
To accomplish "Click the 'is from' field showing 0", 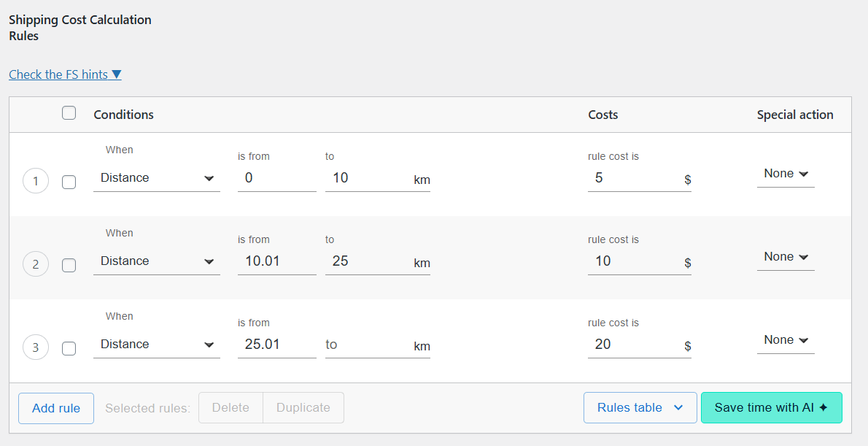I will [276, 177].
